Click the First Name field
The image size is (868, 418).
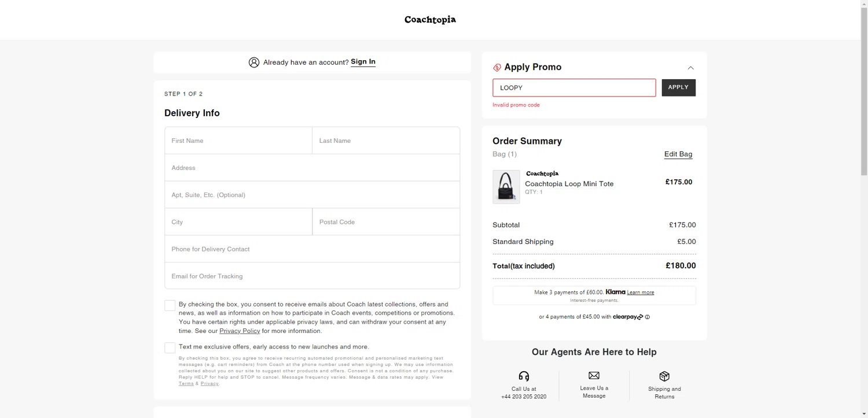238,140
